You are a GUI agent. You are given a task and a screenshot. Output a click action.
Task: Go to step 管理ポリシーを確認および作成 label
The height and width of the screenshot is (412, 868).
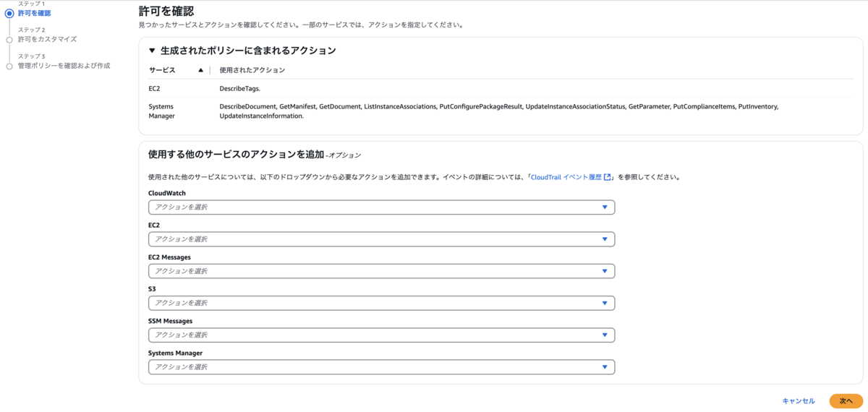[64, 66]
